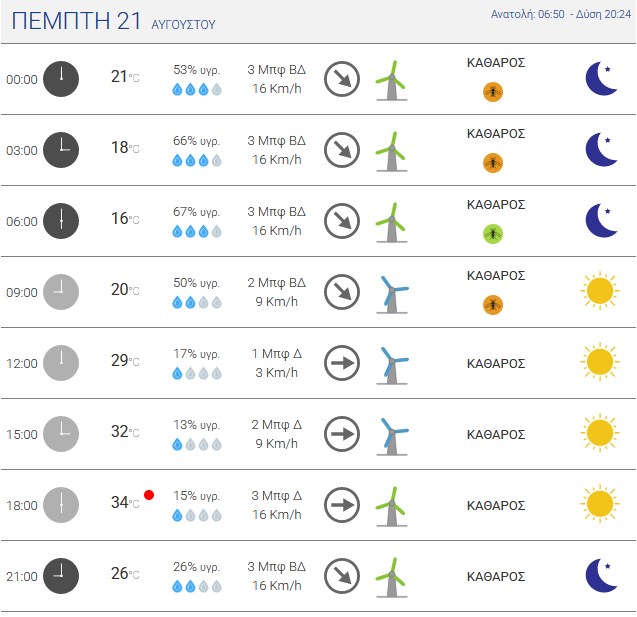637x617 pixels.
Task: Click the humidity droplets under 66% υγρ.
Action: pyautogui.click(x=197, y=161)
